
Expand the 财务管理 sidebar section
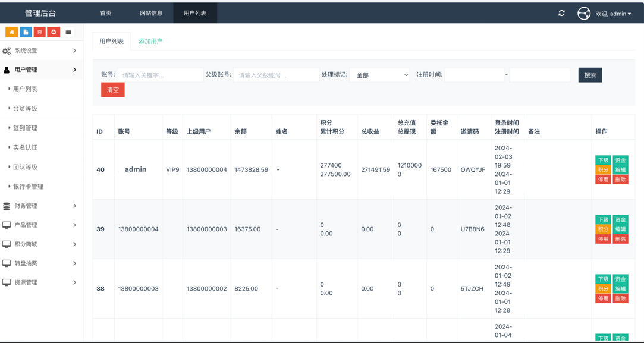tap(42, 206)
